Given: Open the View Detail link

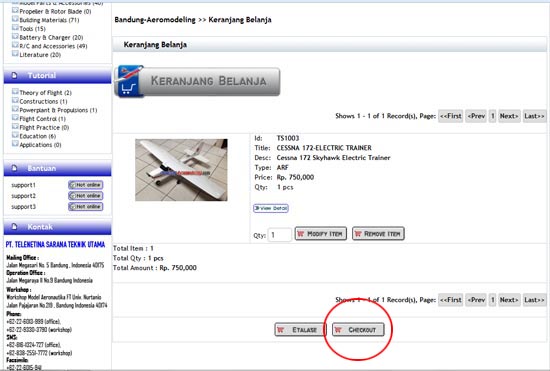Looking at the screenshot, I should (271, 208).
